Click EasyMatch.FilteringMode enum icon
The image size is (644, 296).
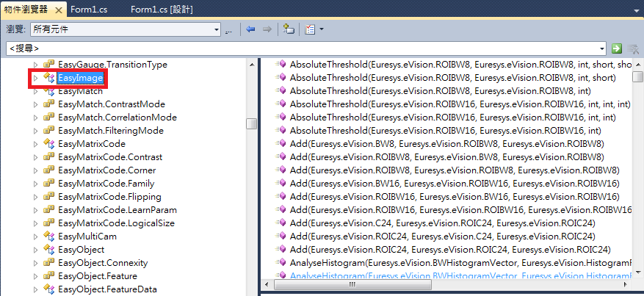(x=49, y=131)
